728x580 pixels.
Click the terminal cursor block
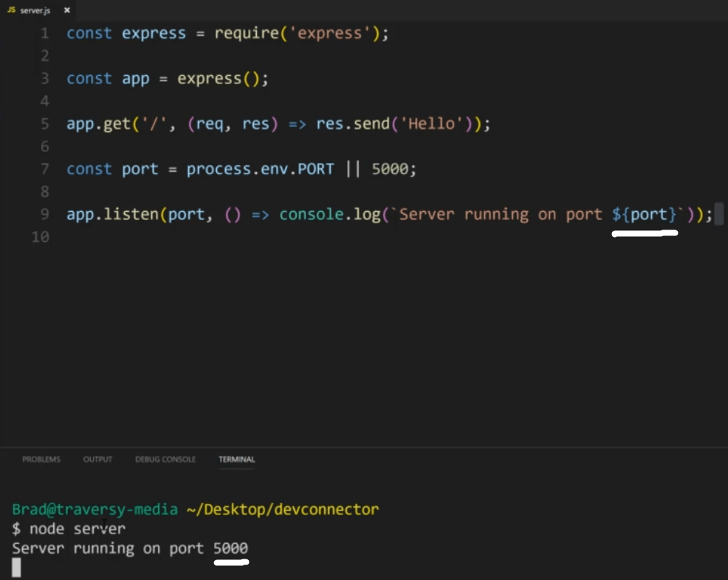[x=16, y=567]
